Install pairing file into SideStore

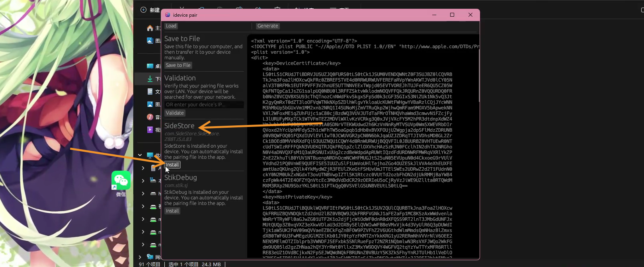(x=172, y=165)
